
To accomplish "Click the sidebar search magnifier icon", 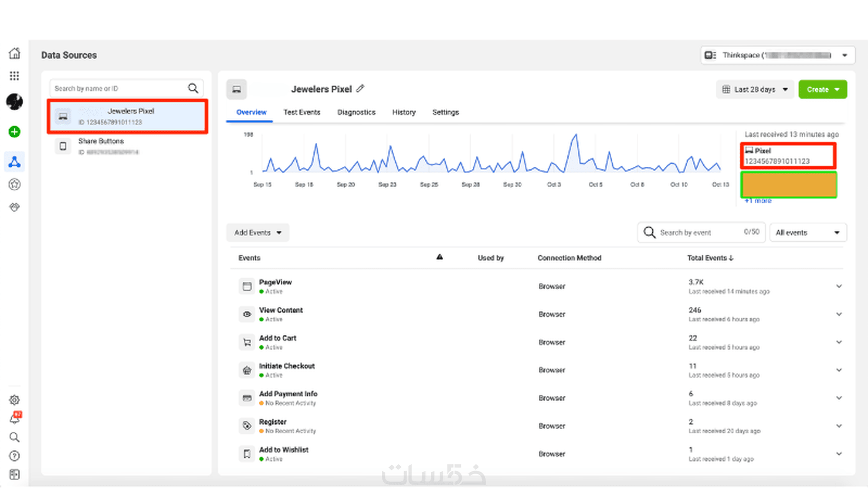I will 14,437.
